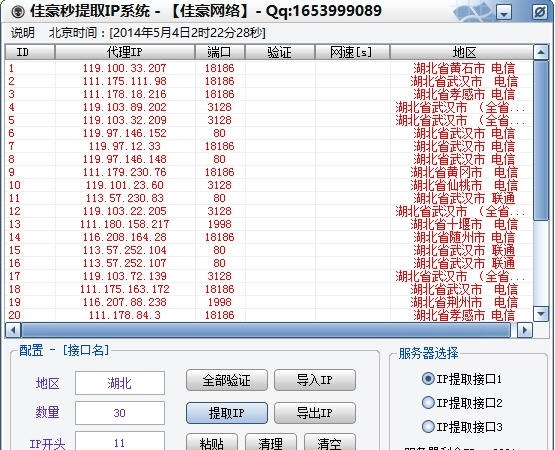
Task: Click the 地区 input field containing 湖北
Action: 120,383
